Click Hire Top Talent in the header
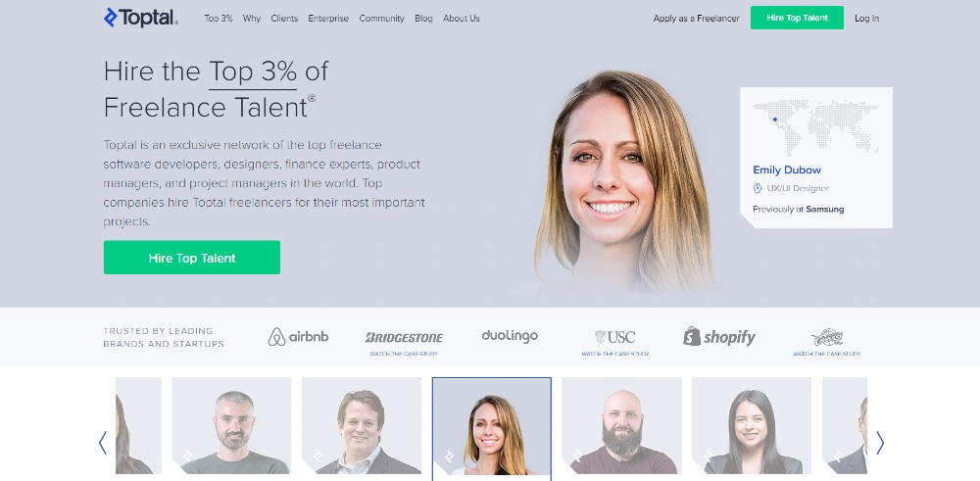 797,18
